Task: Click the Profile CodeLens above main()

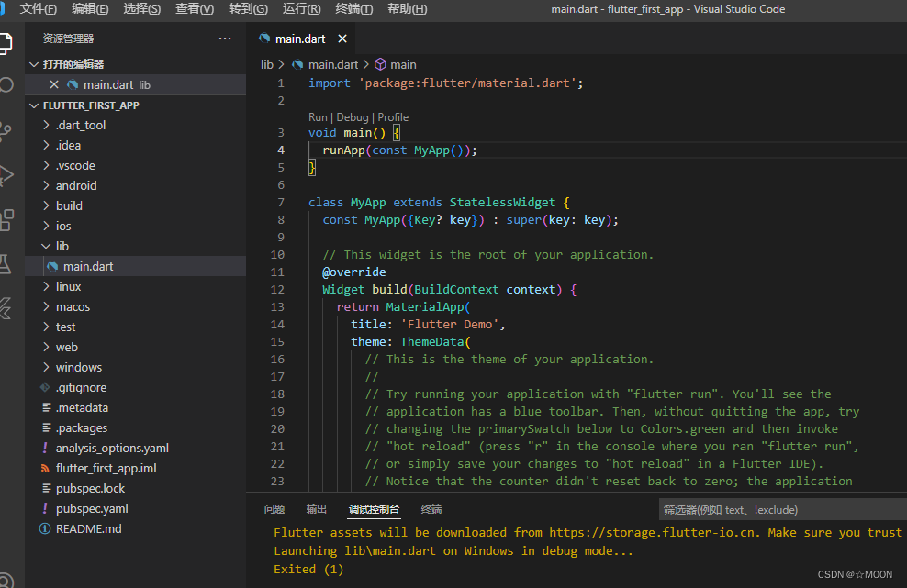Action: (x=393, y=117)
